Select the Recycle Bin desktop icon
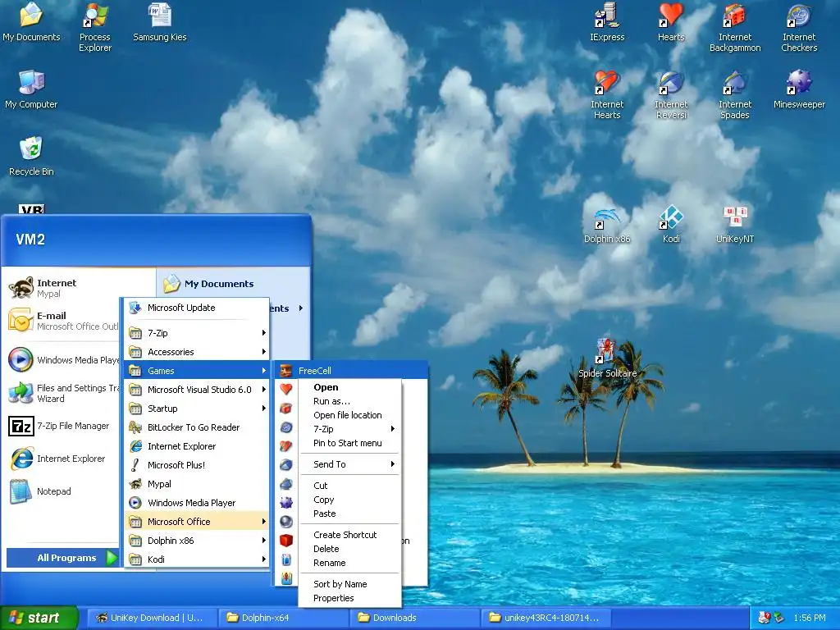Image resolution: width=840 pixels, height=630 pixels. point(31,157)
